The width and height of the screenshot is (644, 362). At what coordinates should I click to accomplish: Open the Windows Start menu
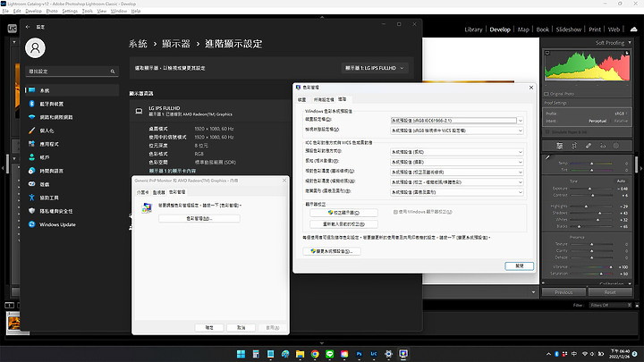[241, 354]
